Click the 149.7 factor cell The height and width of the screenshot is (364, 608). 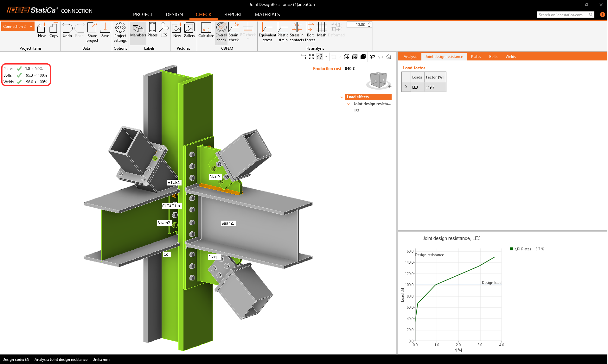[x=435, y=87]
